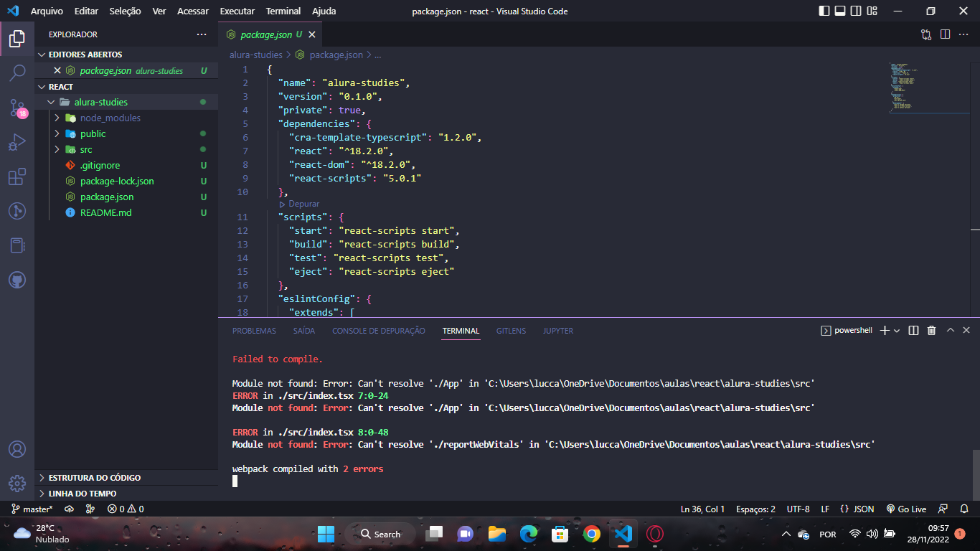The height and width of the screenshot is (551, 980).
Task: Click Go Live in status bar
Action: 906,509
